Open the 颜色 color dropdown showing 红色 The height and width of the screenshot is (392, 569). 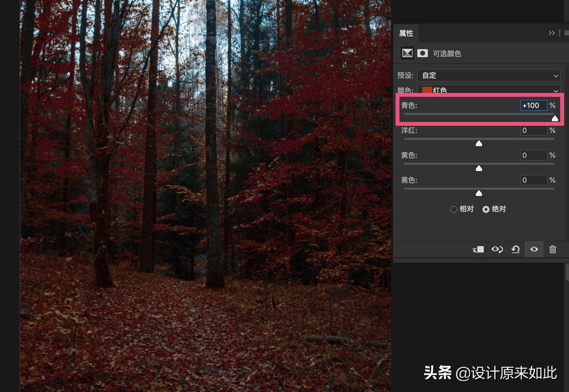(x=489, y=90)
